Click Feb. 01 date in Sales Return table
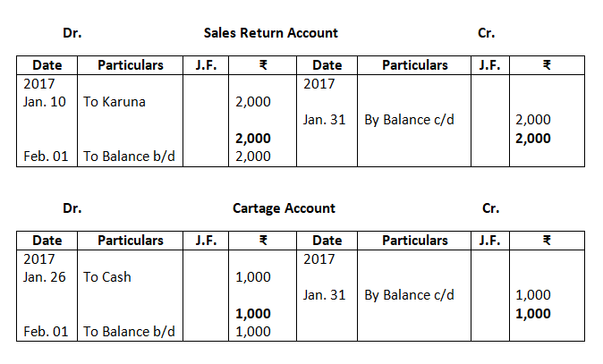603x364 pixels. [x=46, y=156]
